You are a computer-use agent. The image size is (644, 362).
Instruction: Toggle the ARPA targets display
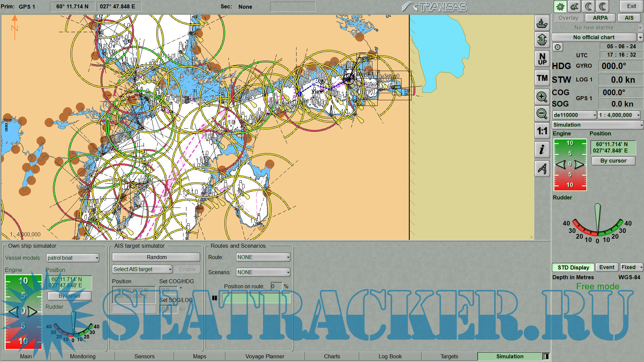coord(600,18)
